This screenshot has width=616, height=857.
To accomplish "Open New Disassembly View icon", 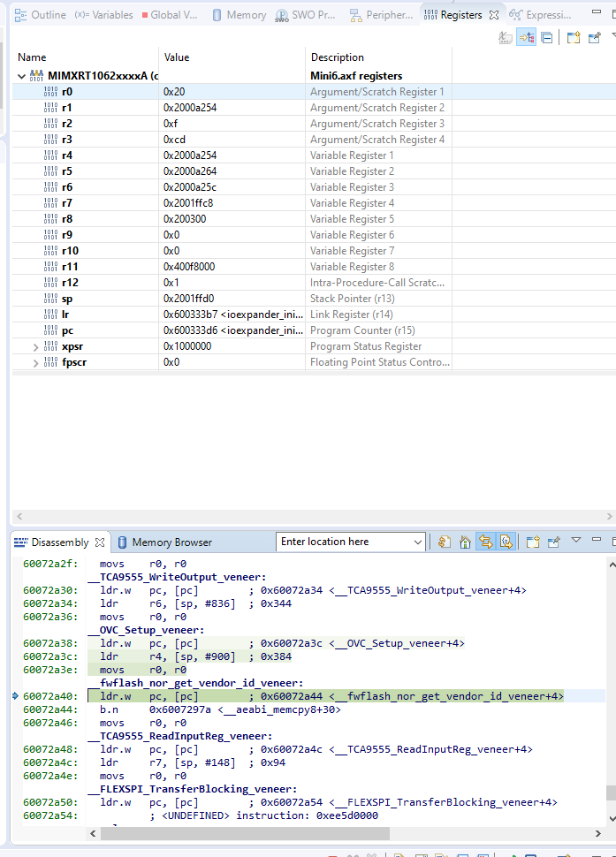I will point(533,542).
